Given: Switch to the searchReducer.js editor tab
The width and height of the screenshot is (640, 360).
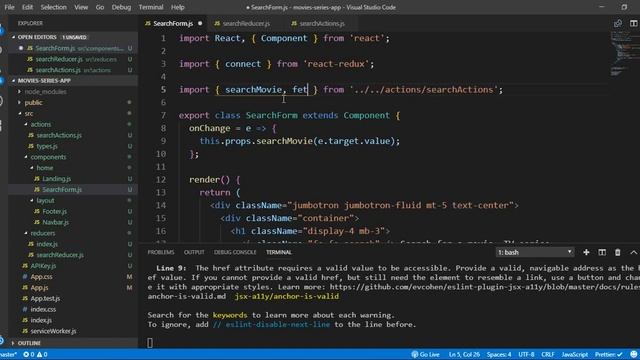Looking at the screenshot, I should [246, 23].
